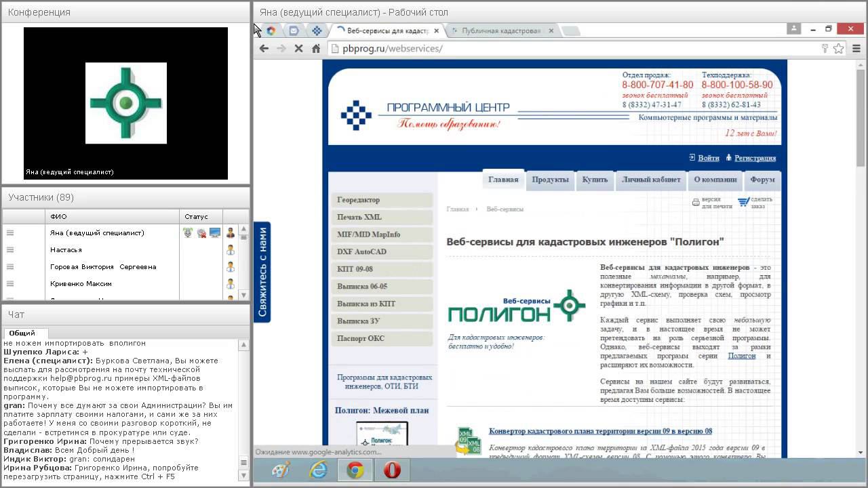Open Opera browser from the taskbar
Viewport: 868px width, 488px height.
tap(392, 470)
